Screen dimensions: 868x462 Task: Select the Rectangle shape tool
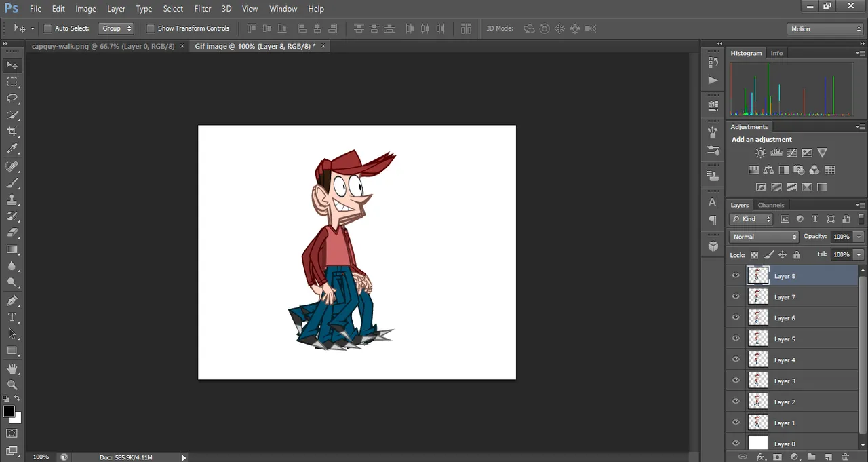tap(12, 351)
